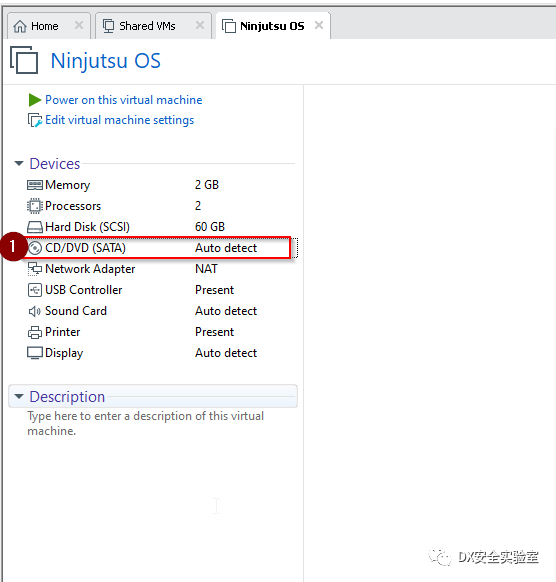Click the Processors chip icon
This screenshot has height=582, width=556.
35,206
